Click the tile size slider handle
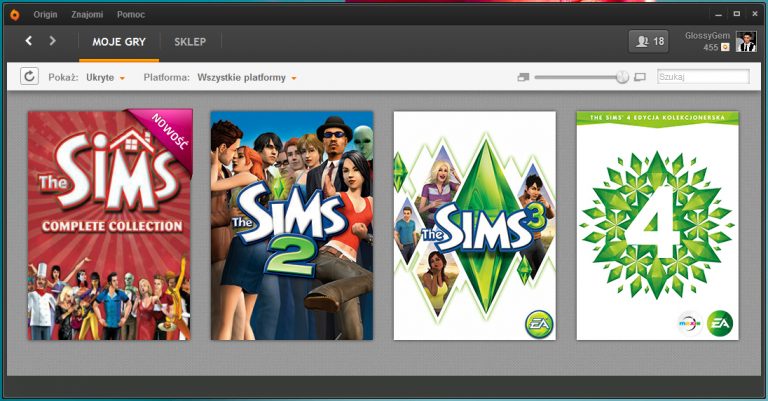 coord(622,77)
